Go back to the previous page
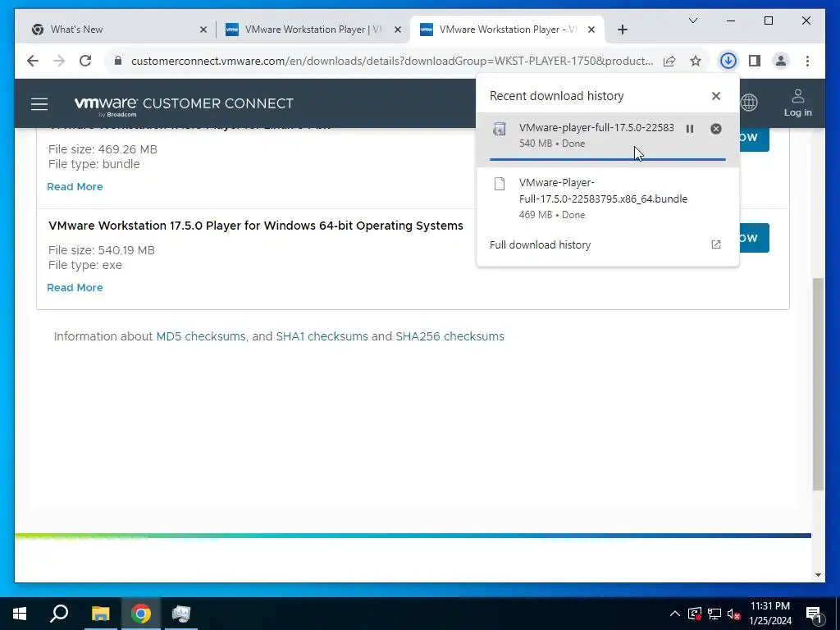Screen dimensions: 840x630 point(33,61)
